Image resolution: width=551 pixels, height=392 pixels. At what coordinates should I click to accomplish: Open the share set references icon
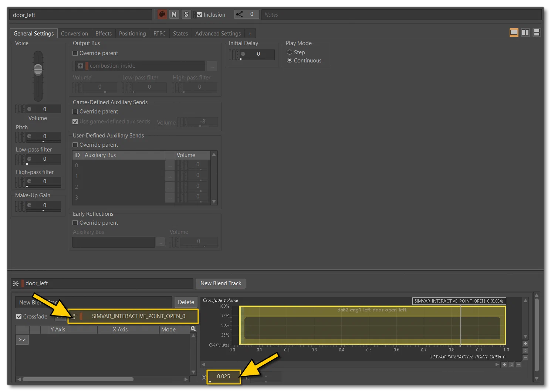(x=240, y=14)
